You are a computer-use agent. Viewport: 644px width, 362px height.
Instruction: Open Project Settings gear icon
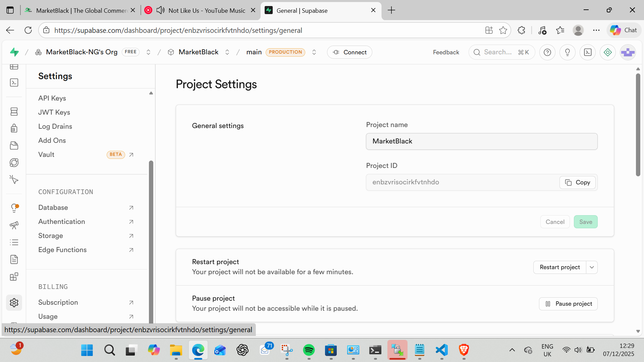click(14, 303)
